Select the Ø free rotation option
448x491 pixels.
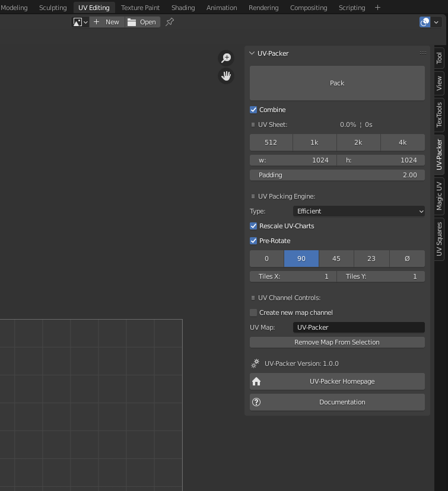pos(407,259)
